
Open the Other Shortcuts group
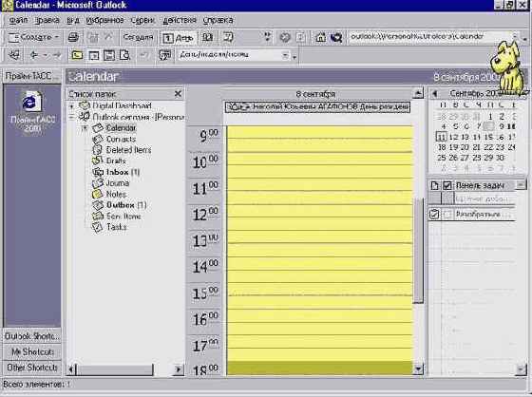coord(32,368)
